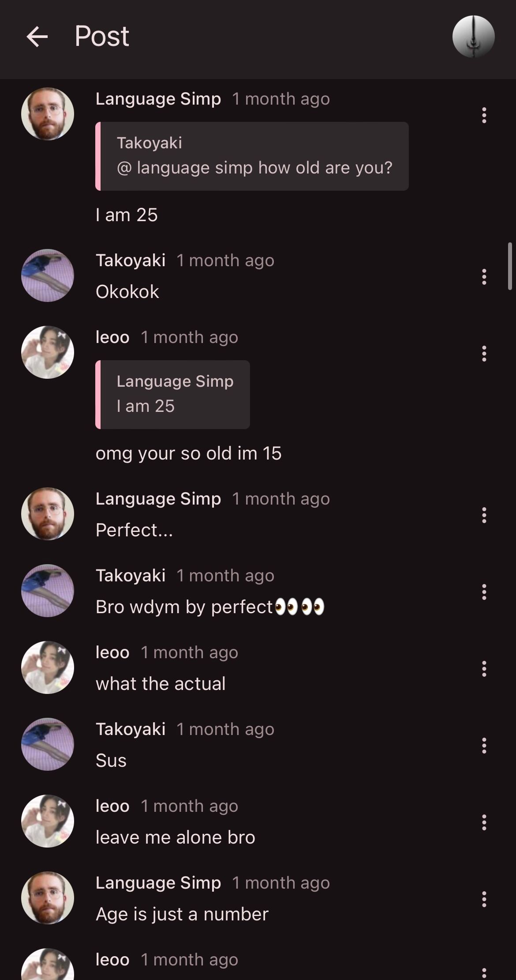Tap the quoted Takoyaki "how old are you?" message

click(x=252, y=156)
